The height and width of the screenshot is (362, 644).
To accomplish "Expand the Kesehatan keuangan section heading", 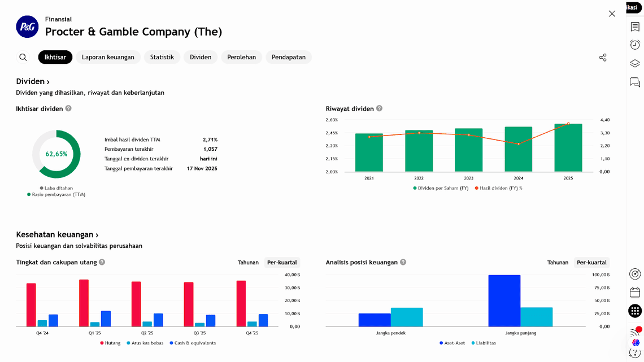I will 57,234.
